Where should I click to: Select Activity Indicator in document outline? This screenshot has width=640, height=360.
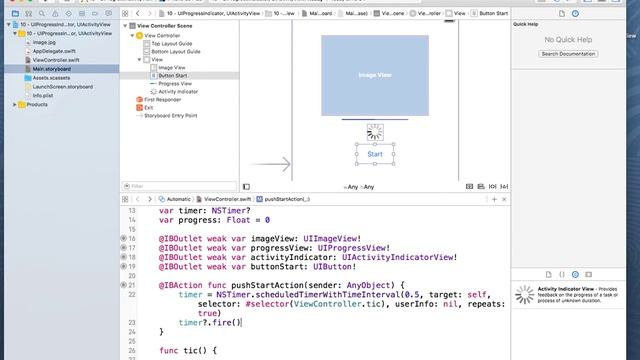pyautogui.click(x=178, y=92)
